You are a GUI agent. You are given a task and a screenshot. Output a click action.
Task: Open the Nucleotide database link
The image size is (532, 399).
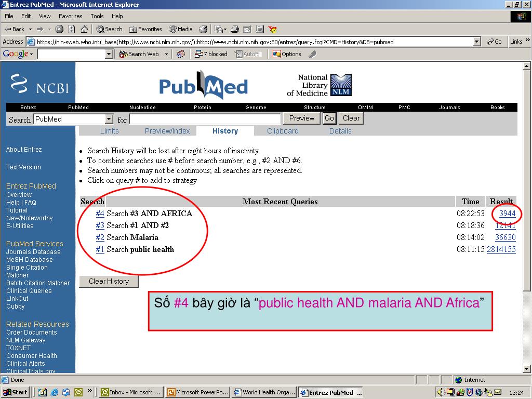click(142, 107)
